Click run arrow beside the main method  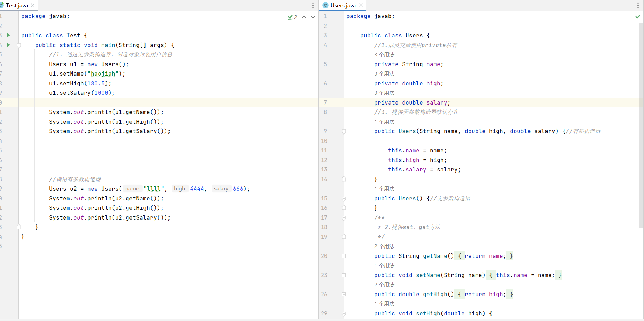click(8, 45)
